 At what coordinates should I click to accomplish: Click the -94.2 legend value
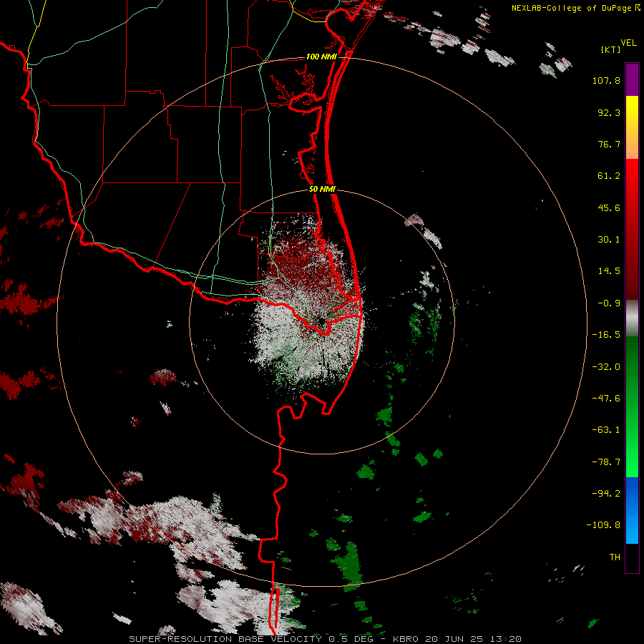[606, 493]
